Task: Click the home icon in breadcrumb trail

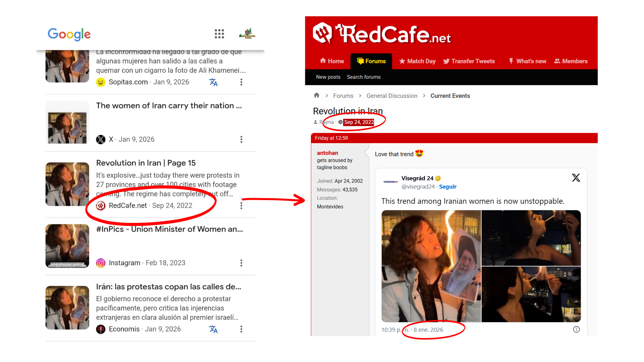Action: tap(316, 96)
